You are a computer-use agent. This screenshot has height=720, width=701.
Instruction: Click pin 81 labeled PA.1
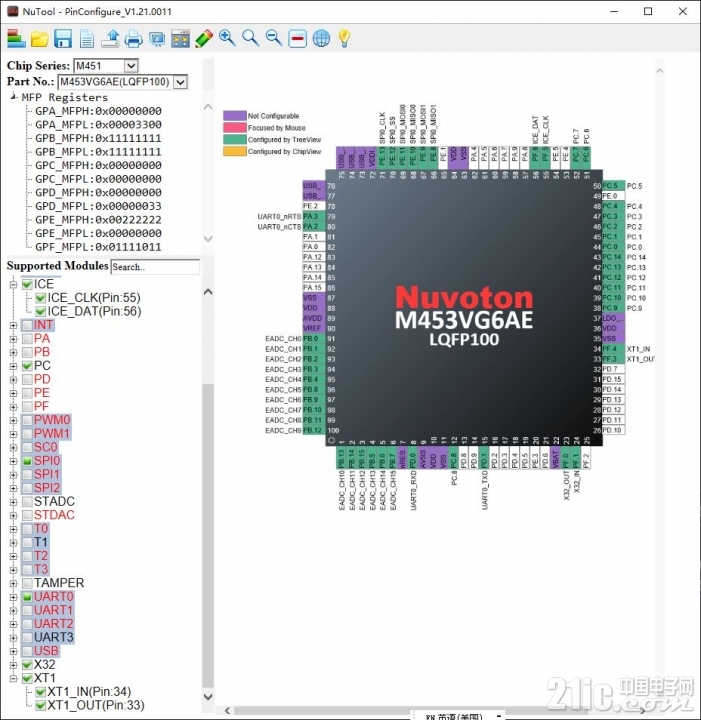click(314, 237)
